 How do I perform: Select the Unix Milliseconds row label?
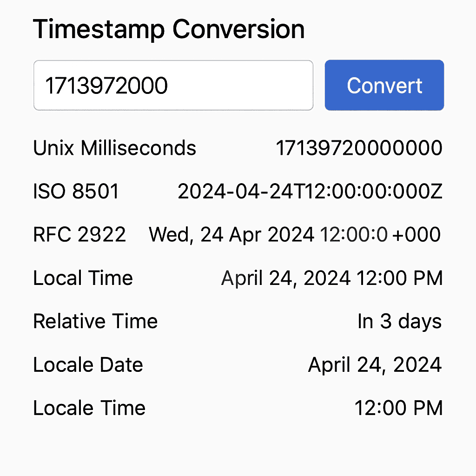114,147
